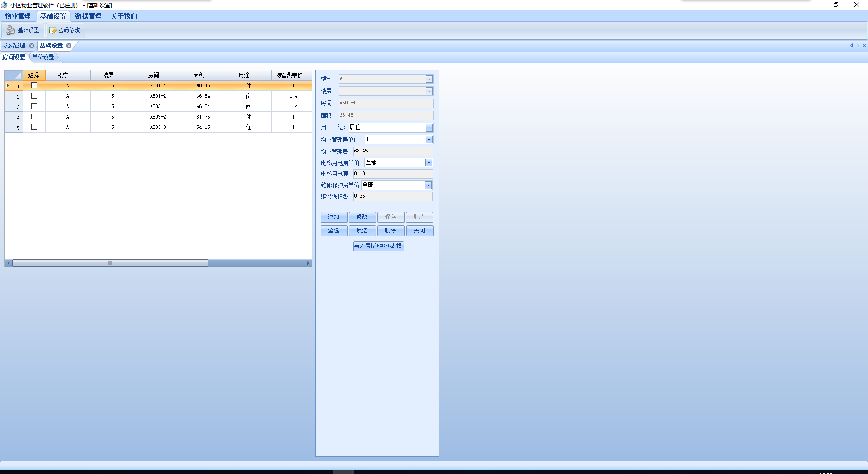Close the 基础设置 document tab X icon
This screenshot has width=868, height=474.
coord(69,46)
